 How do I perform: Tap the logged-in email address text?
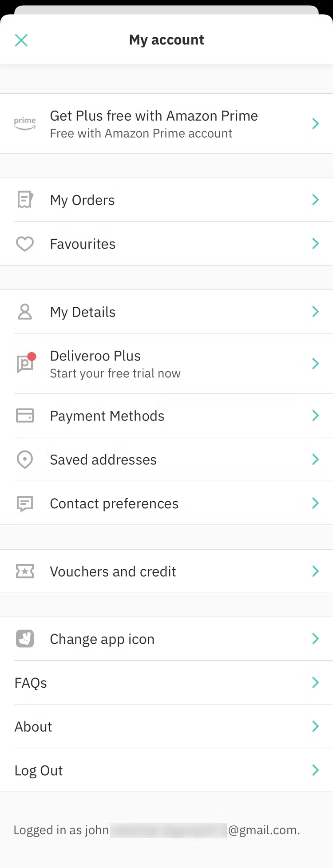pos(157,830)
